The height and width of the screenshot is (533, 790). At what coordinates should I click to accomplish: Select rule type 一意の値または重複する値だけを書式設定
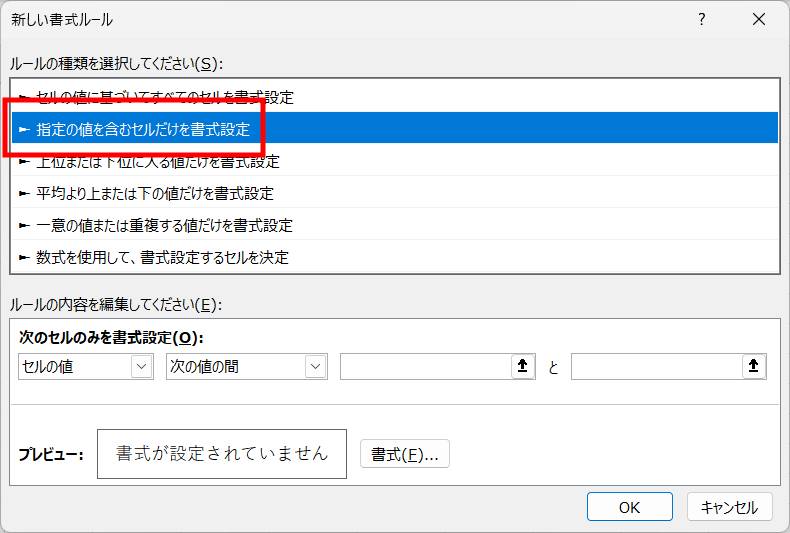[395, 225]
